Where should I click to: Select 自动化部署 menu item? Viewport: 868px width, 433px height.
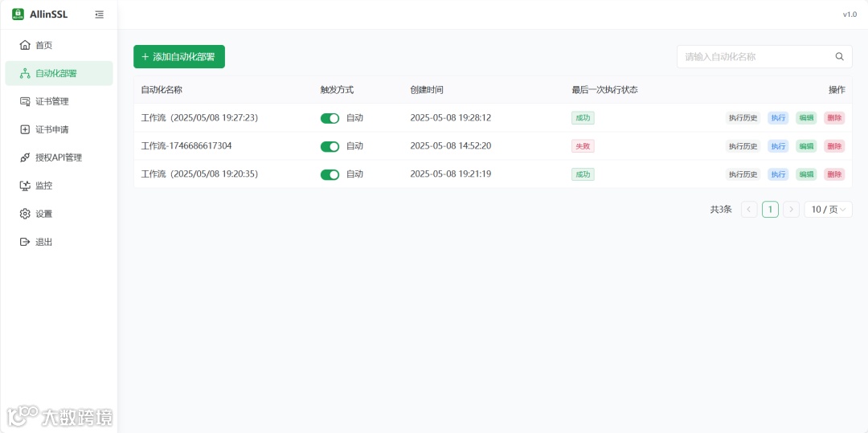click(x=59, y=74)
